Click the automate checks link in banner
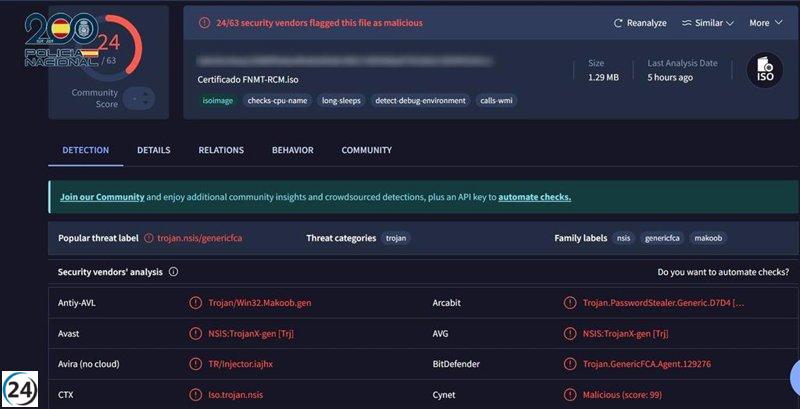The width and height of the screenshot is (800, 409). [x=534, y=197]
